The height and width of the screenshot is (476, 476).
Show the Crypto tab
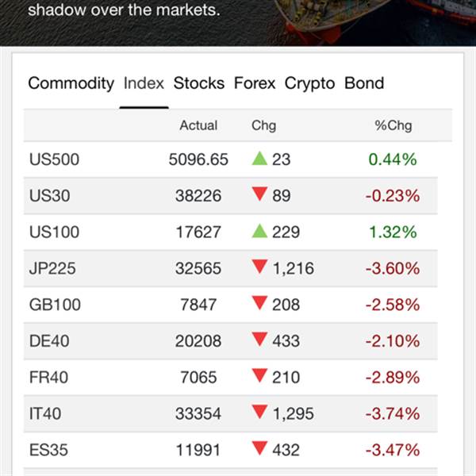[310, 83]
